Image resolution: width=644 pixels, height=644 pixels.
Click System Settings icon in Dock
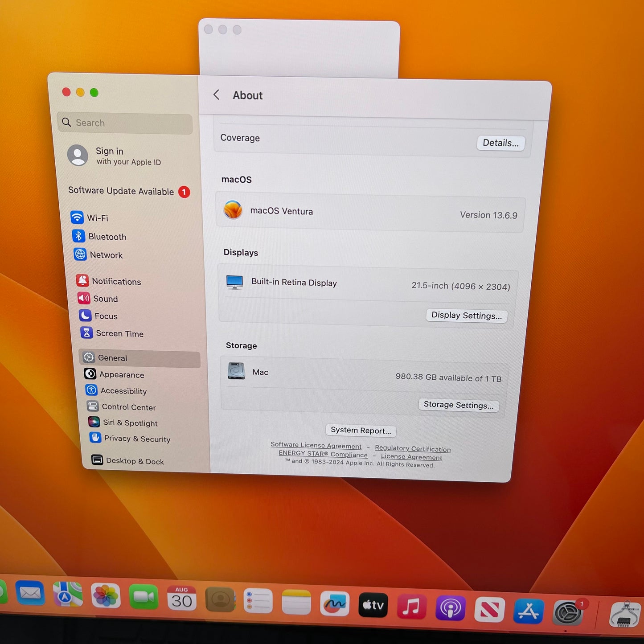point(567,613)
